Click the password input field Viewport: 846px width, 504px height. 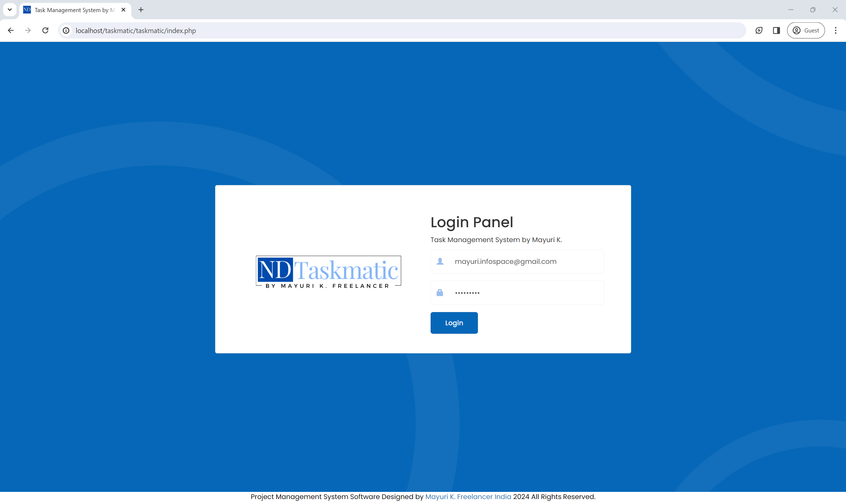[517, 293]
